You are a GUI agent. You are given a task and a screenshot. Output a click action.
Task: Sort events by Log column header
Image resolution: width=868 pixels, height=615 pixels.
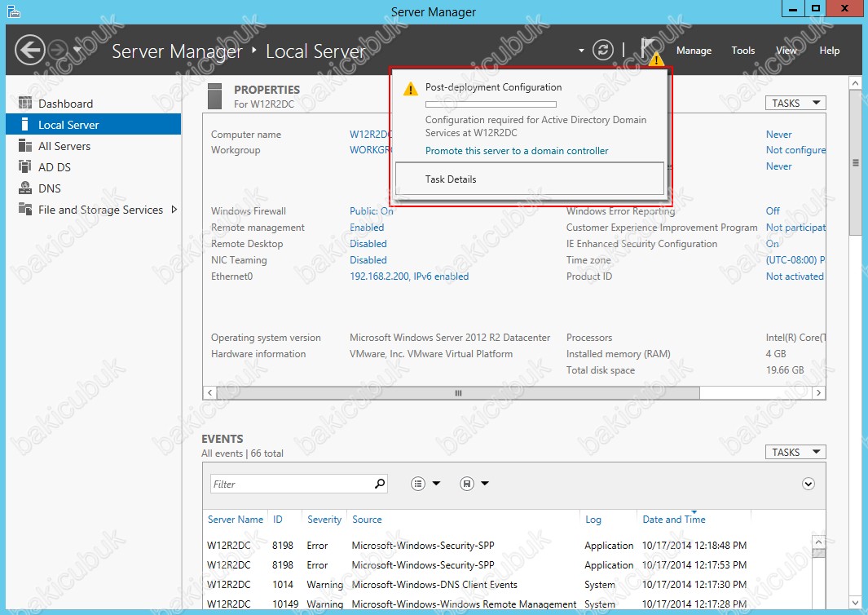pos(593,519)
